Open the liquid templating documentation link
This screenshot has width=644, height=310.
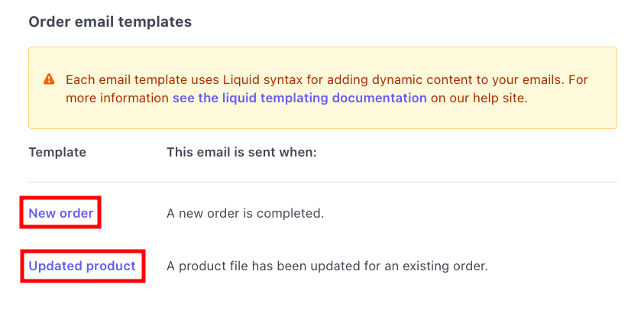point(299,98)
